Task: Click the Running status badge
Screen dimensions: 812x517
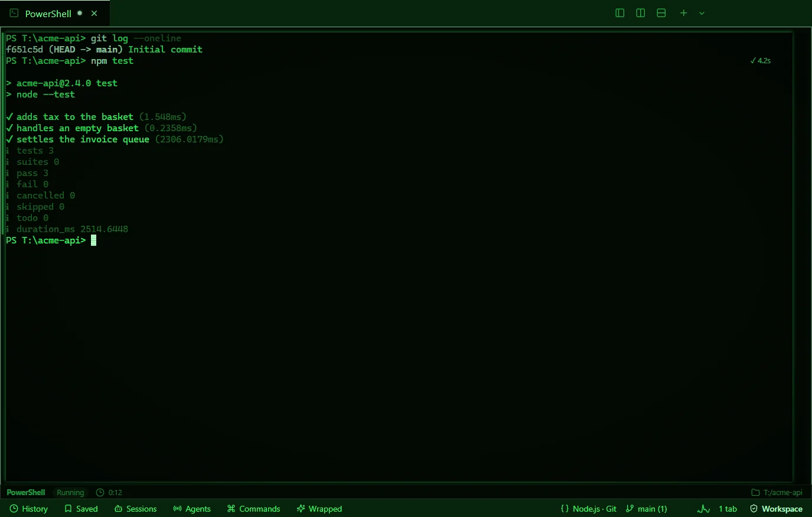Action: (x=70, y=492)
